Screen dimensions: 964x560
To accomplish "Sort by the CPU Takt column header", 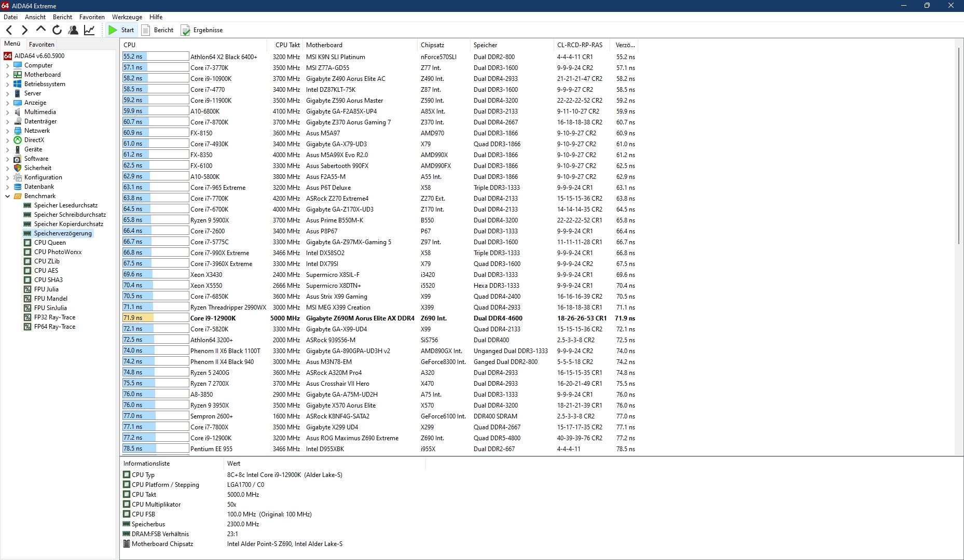I will (x=284, y=45).
